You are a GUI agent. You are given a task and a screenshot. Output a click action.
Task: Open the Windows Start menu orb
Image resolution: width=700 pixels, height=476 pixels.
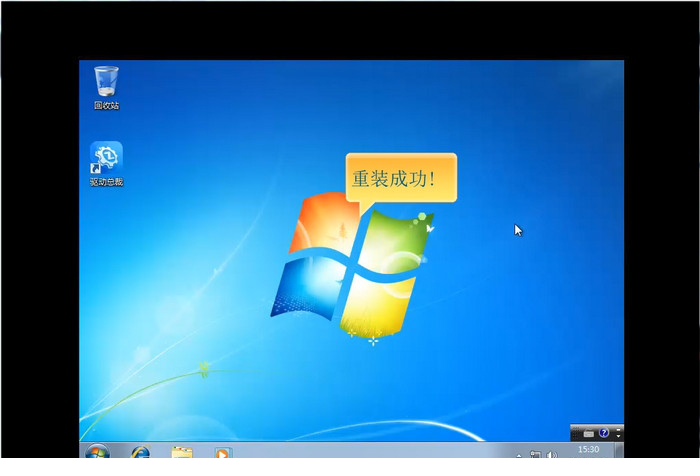click(x=97, y=452)
